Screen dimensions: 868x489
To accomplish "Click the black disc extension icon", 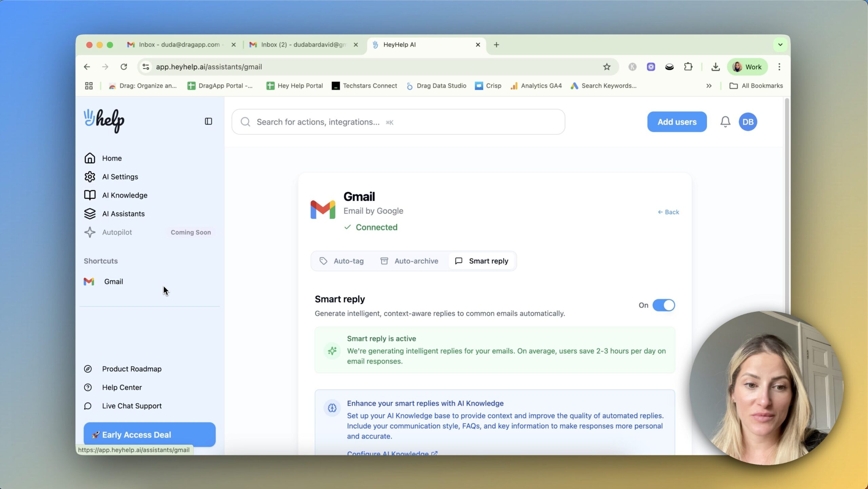I will point(669,67).
